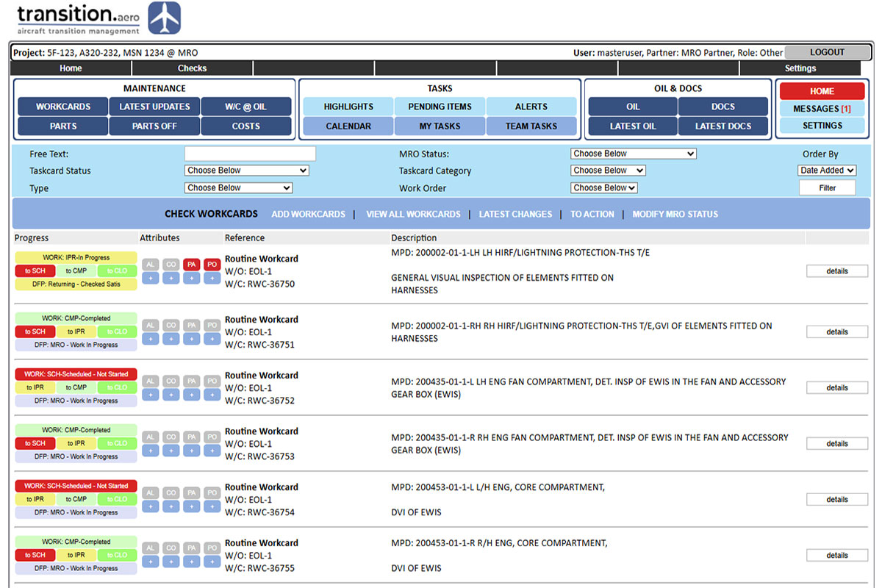Viewport: 882px width, 588px height.
Task: Click the VIEW ALL WORKCARDS link
Action: [x=413, y=215]
